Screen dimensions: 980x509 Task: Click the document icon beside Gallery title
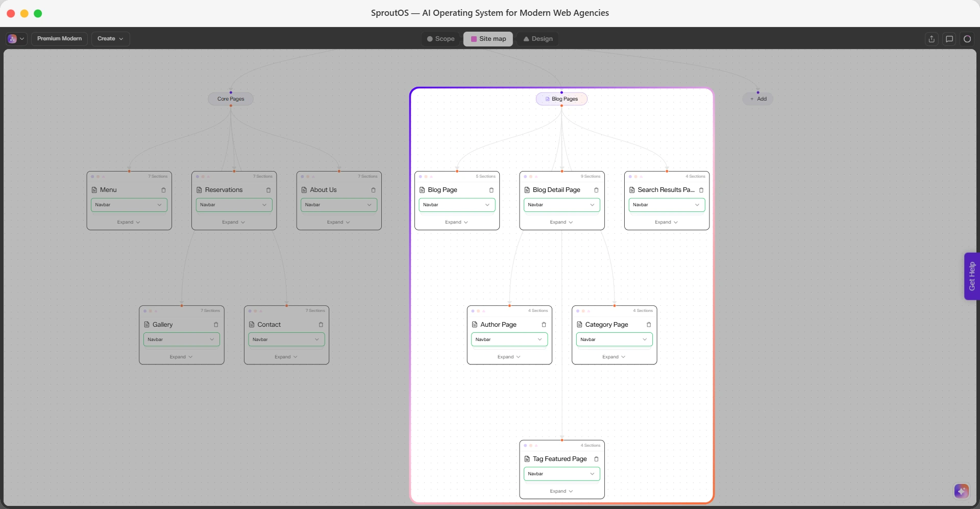[x=147, y=325]
